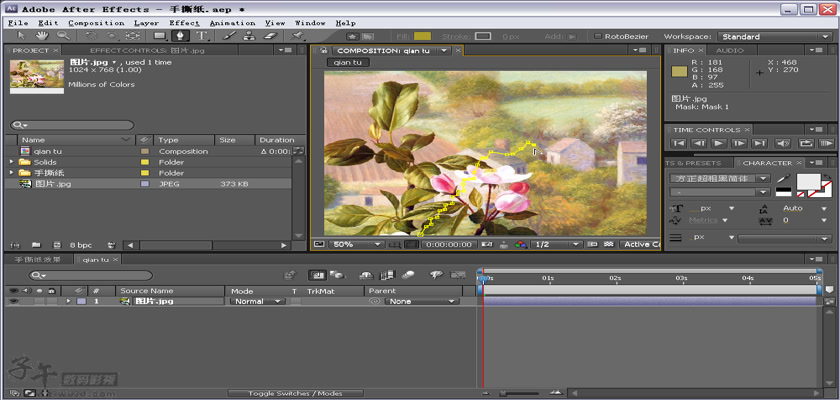The image size is (840, 400).
Task: Click the show channel RGB icon
Action: pyautogui.click(x=521, y=245)
